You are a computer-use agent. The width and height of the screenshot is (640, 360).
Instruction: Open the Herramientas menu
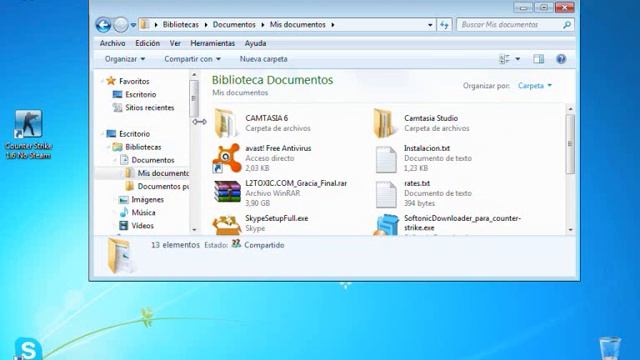pos(212,43)
